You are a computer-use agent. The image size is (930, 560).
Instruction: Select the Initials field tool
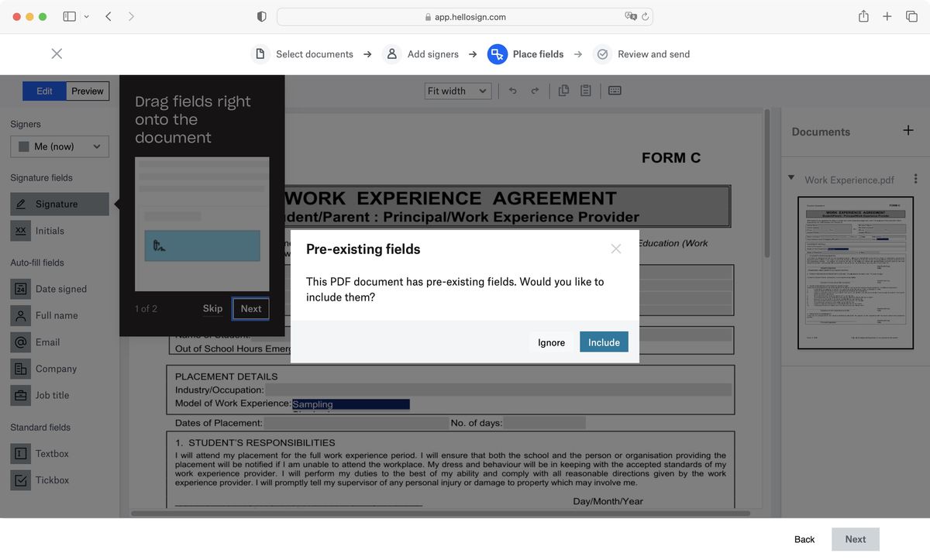click(59, 230)
